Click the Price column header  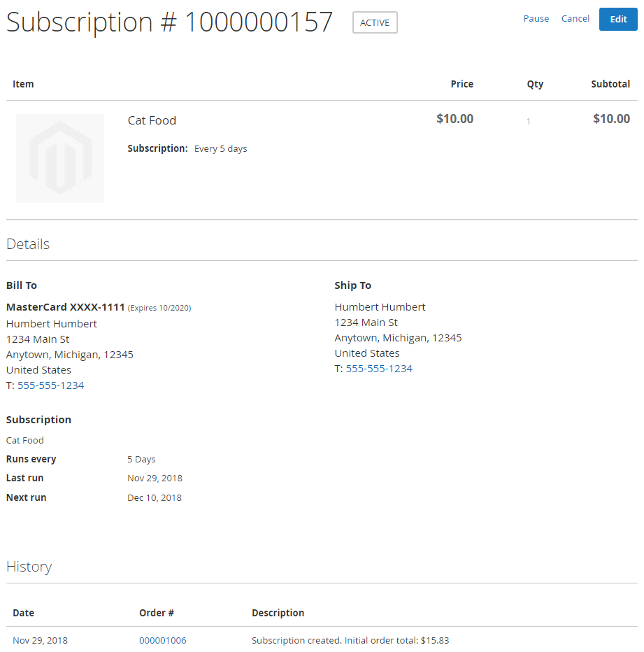(462, 84)
